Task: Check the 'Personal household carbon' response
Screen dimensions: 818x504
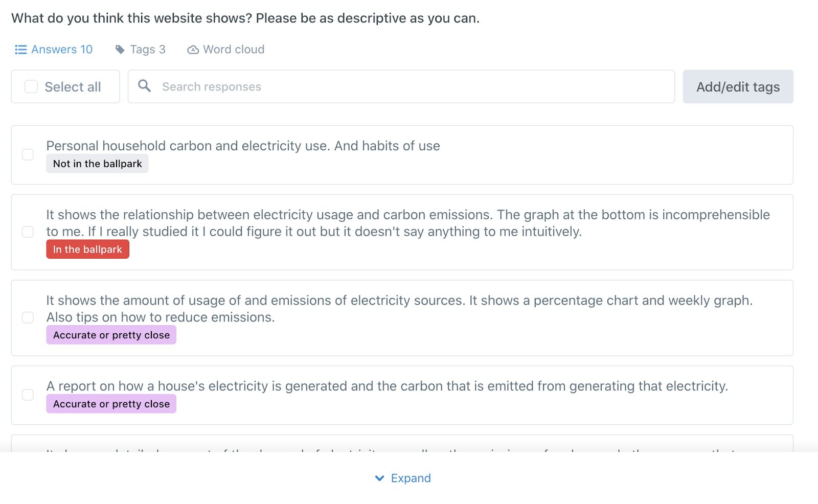Action: (28, 154)
